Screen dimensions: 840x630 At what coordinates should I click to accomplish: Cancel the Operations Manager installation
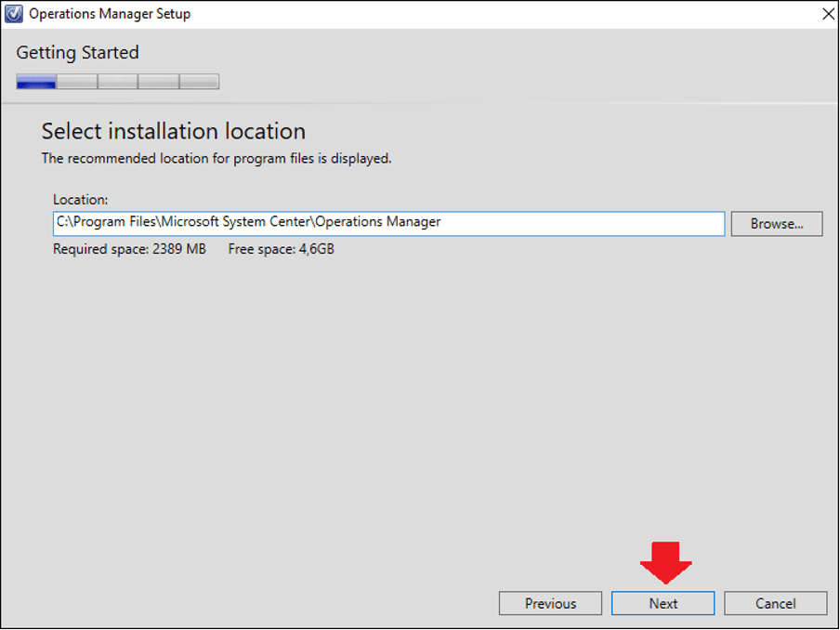775,603
